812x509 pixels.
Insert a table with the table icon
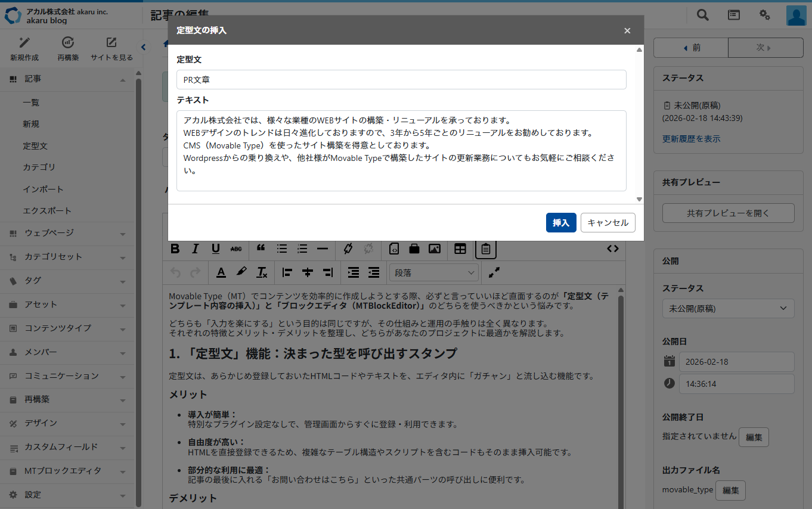[x=460, y=249]
